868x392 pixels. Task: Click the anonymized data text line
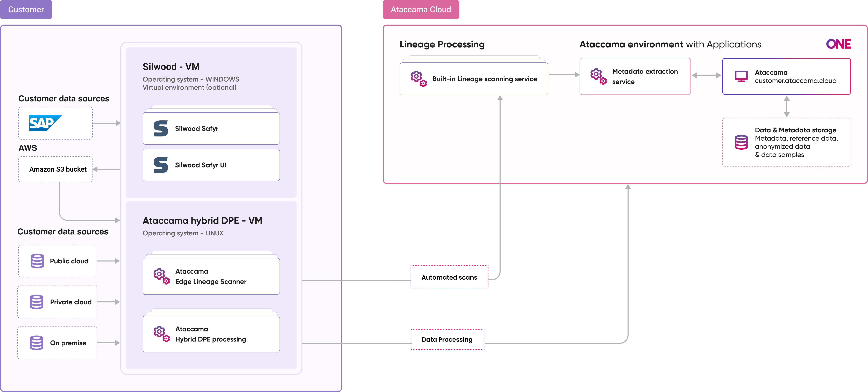click(782, 147)
